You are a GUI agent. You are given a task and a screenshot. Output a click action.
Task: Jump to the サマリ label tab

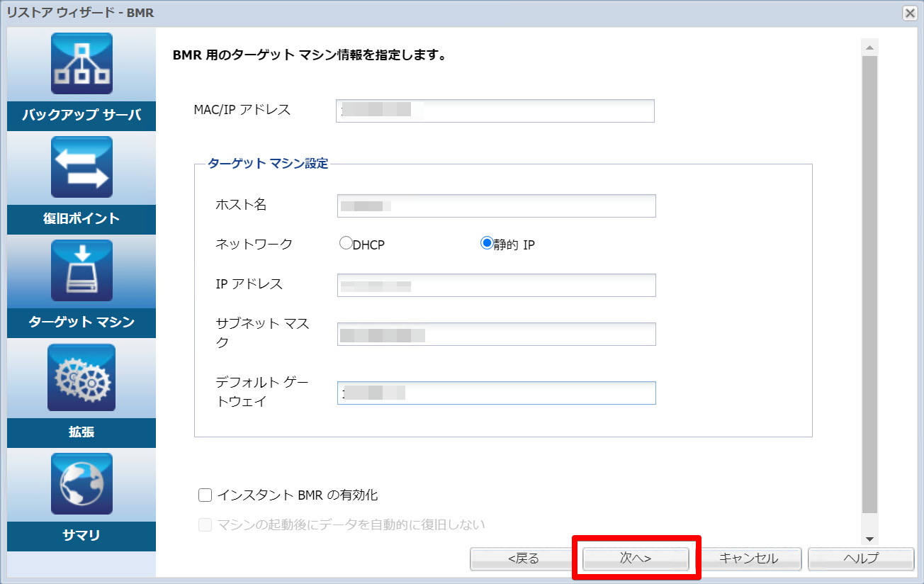pyautogui.click(x=81, y=536)
